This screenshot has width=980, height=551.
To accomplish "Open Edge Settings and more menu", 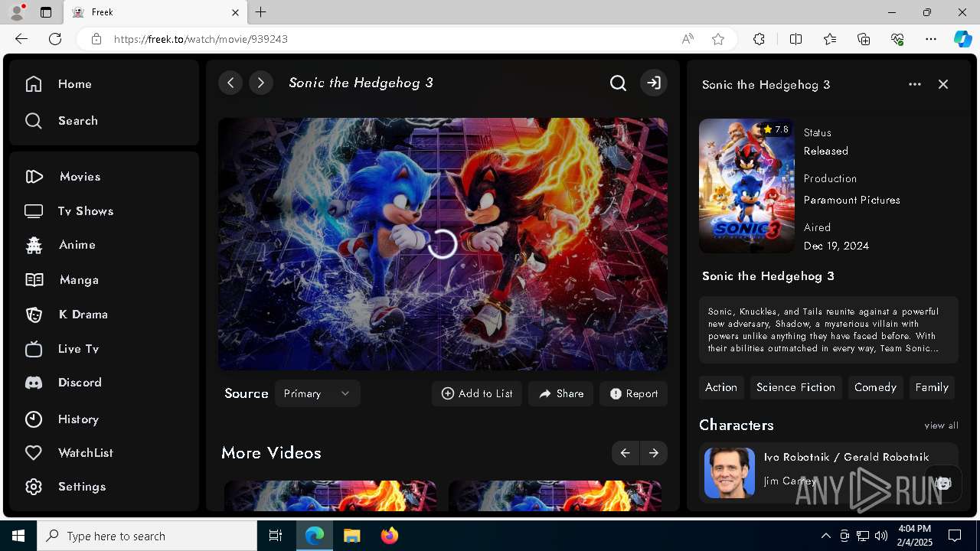I will (x=931, y=39).
